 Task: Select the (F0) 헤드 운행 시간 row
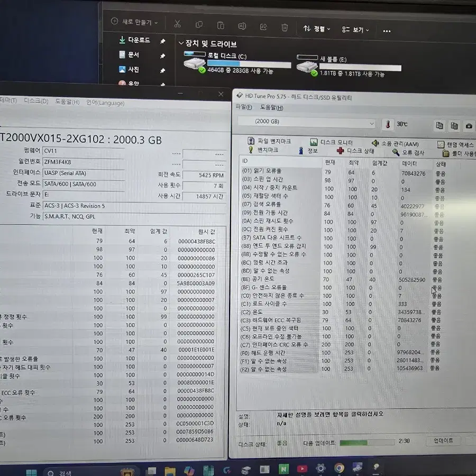[340, 353]
